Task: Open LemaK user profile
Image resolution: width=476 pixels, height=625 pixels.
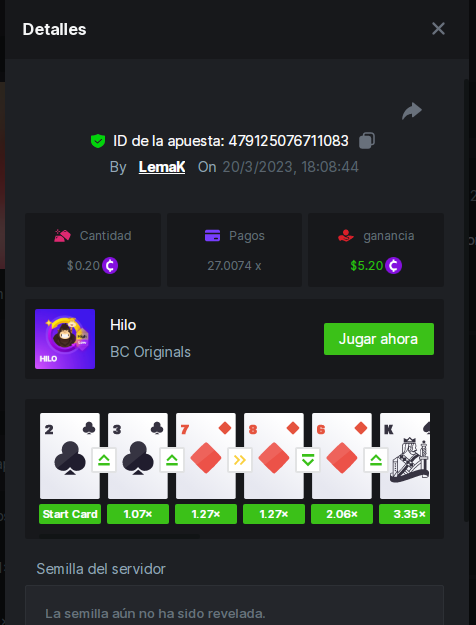Action: click(162, 167)
